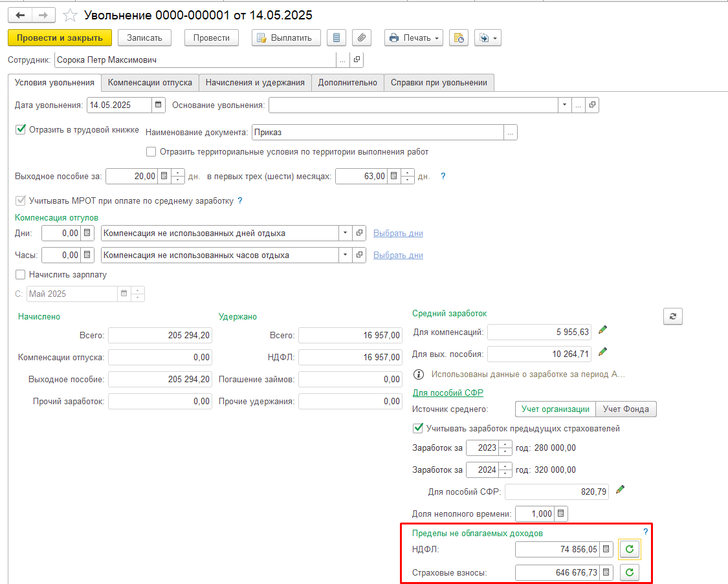Open calculator for Страховые взносы limit
This screenshot has height=584, width=728.
(x=606, y=572)
